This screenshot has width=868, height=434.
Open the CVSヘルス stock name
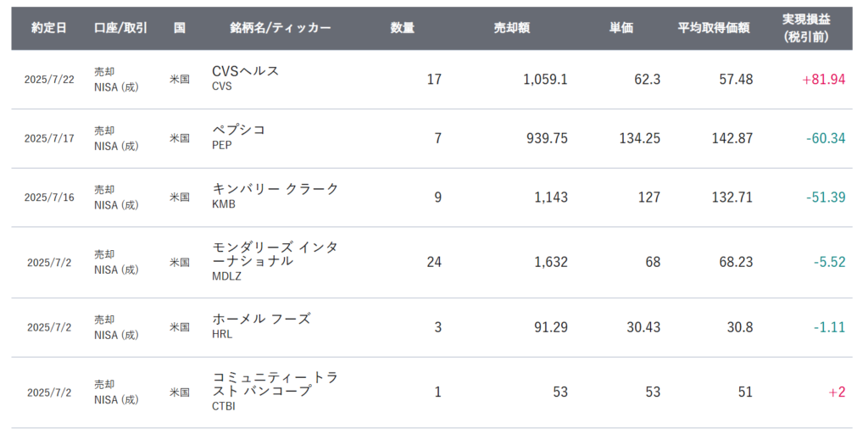[x=245, y=71]
